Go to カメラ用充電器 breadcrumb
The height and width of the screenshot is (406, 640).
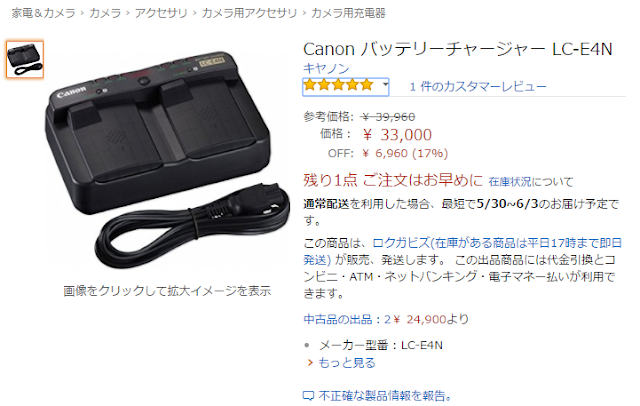pos(348,13)
